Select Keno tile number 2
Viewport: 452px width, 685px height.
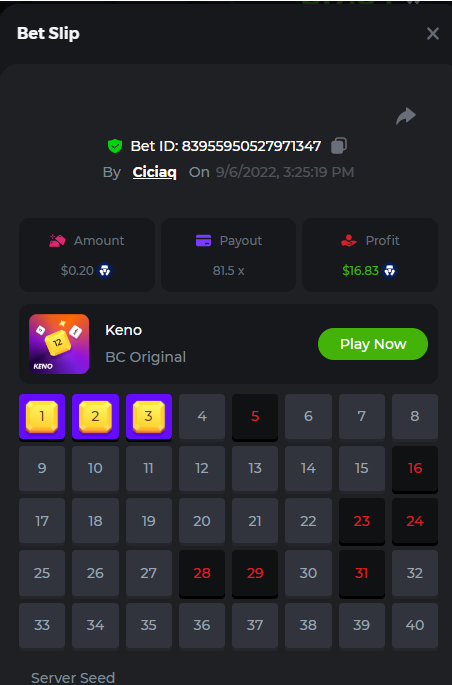(x=95, y=417)
